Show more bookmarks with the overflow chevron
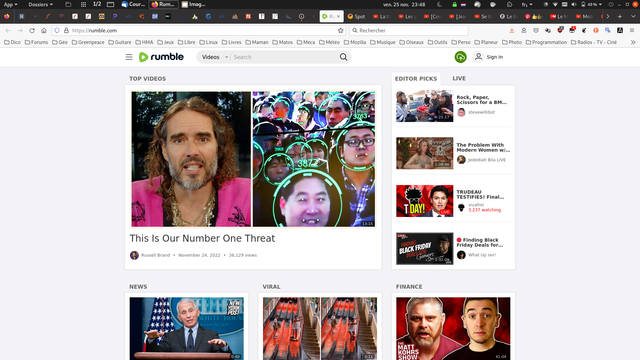The height and width of the screenshot is (360, 640). [x=633, y=42]
